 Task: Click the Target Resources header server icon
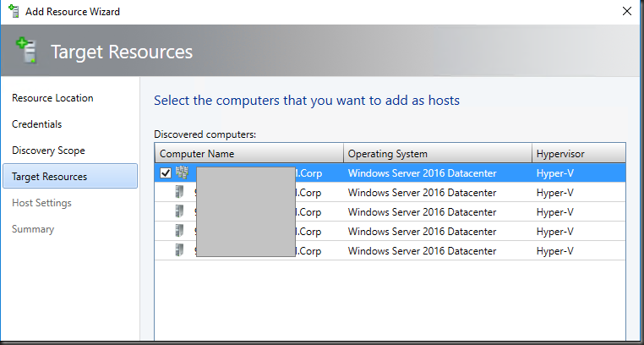coord(27,51)
